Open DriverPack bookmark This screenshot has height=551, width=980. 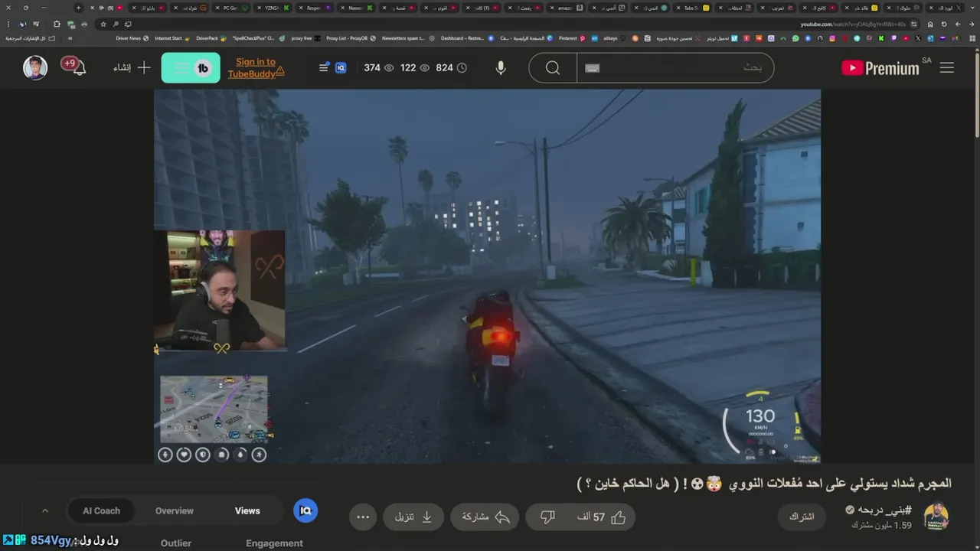coord(211,38)
